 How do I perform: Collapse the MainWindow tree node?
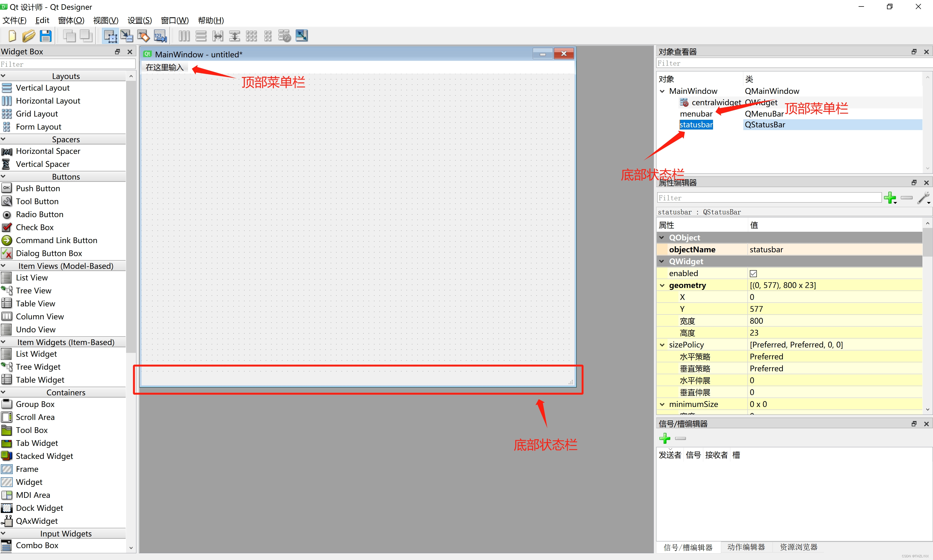[x=662, y=91]
